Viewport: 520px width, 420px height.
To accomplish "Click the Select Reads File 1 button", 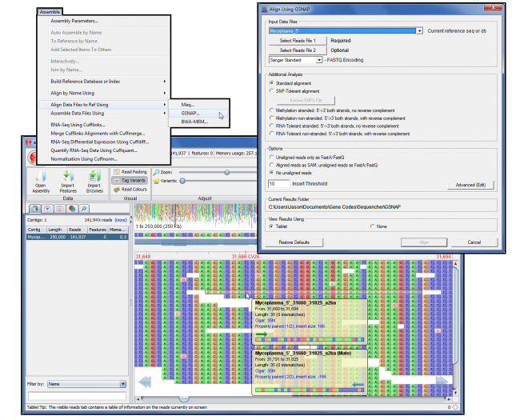I will pyautogui.click(x=297, y=40).
